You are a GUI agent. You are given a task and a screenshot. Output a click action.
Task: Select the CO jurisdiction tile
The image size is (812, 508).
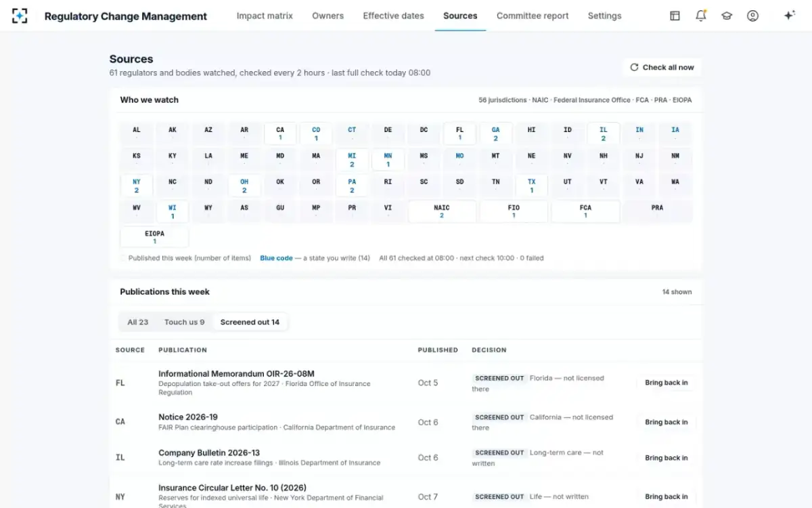point(316,133)
